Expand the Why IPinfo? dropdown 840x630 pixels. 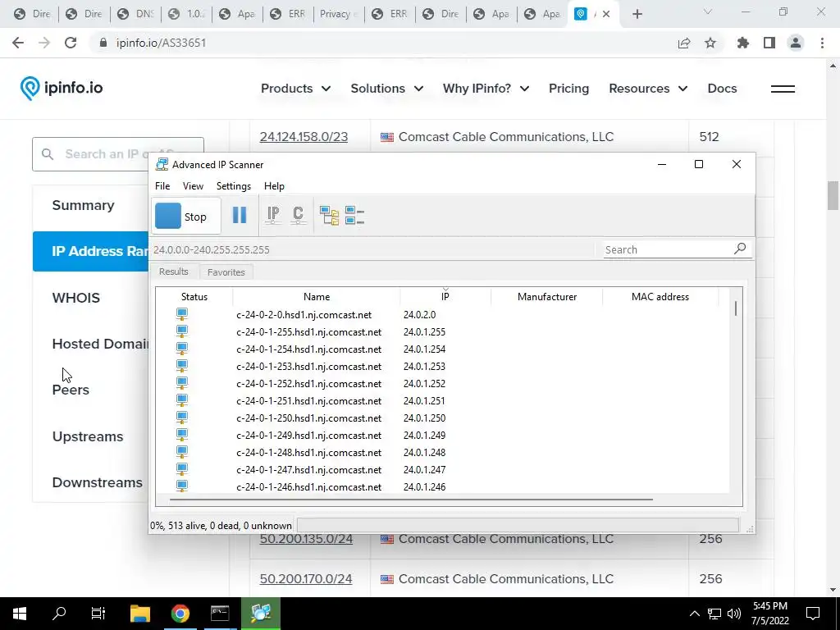coord(486,89)
